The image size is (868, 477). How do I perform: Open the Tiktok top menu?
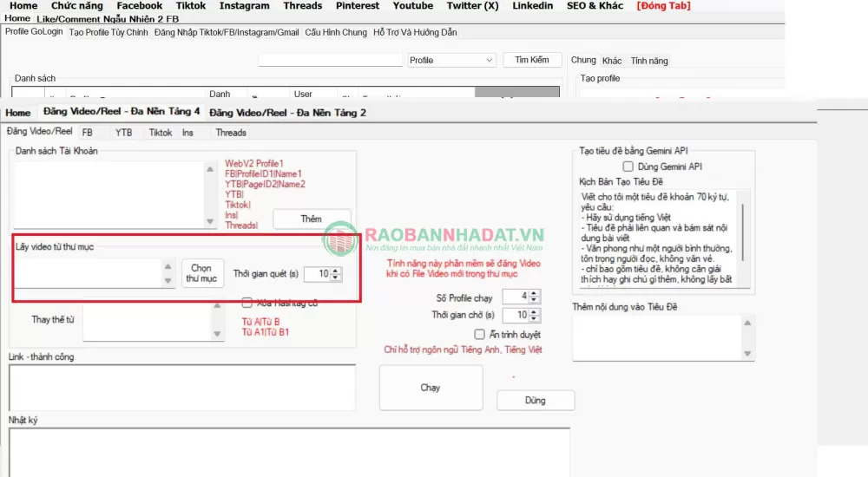pyautogui.click(x=190, y=6)
